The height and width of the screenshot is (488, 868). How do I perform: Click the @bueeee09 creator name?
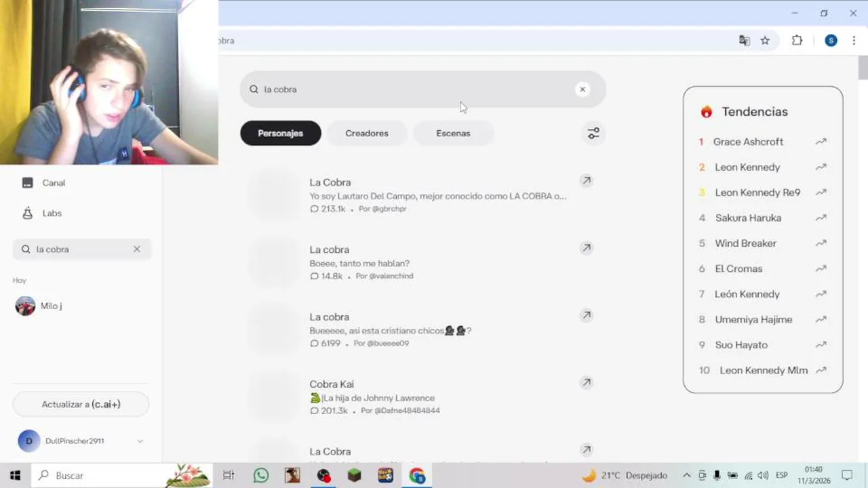pos(388,343)
